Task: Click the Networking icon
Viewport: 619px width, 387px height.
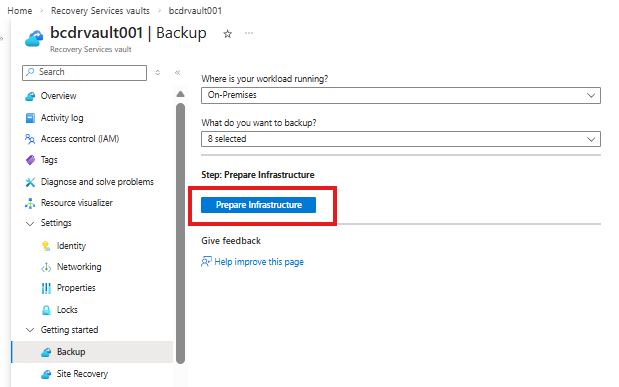Action: 46,267
